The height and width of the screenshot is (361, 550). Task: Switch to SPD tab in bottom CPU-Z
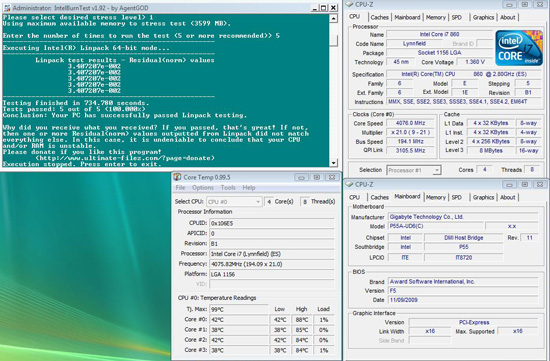point(456,197)
